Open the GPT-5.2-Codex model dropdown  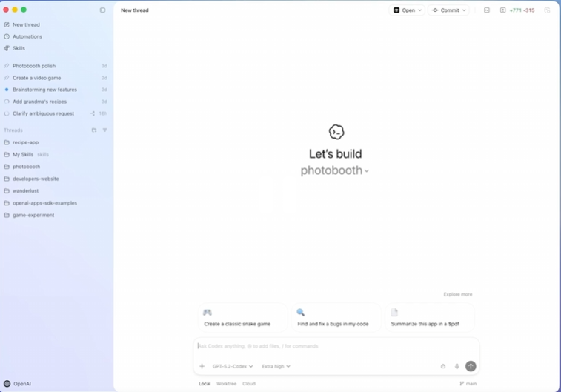point(233,366)
